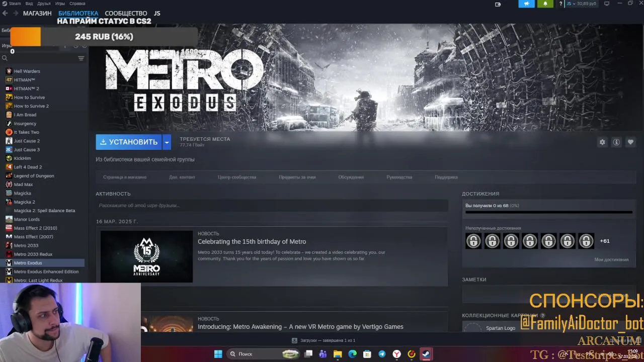Click the first locked achievement icon
644x362 pixels.
473,241
